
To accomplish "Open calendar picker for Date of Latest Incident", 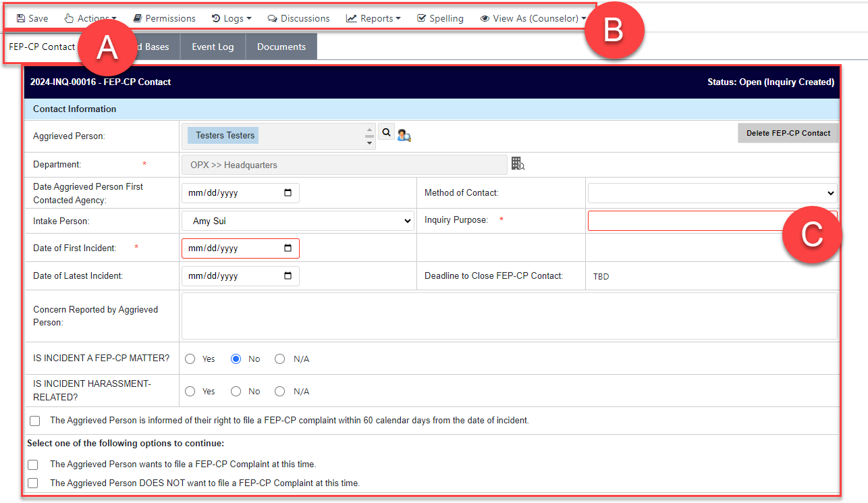I will 288,276.
